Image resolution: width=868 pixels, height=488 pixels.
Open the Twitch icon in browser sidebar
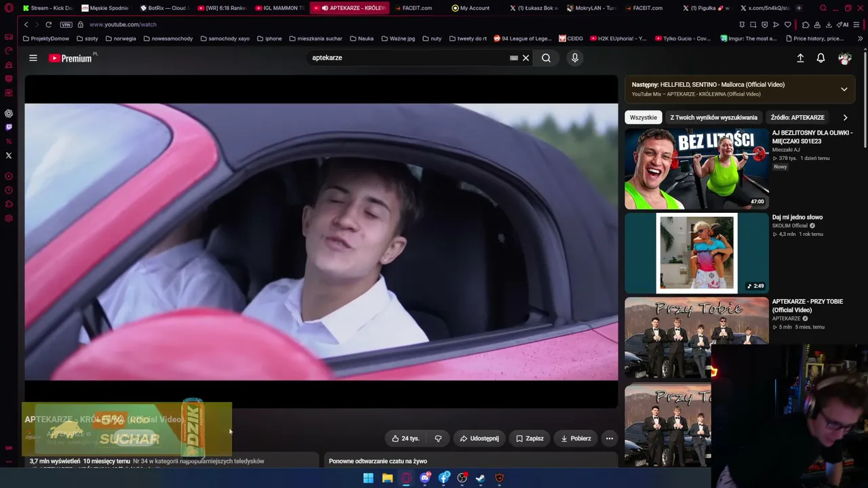pos(9,127)
